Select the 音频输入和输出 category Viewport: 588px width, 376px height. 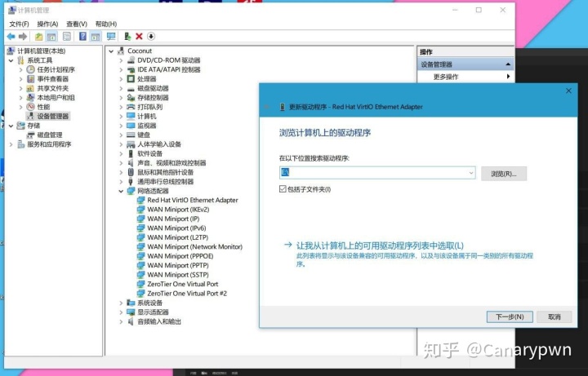159,321
